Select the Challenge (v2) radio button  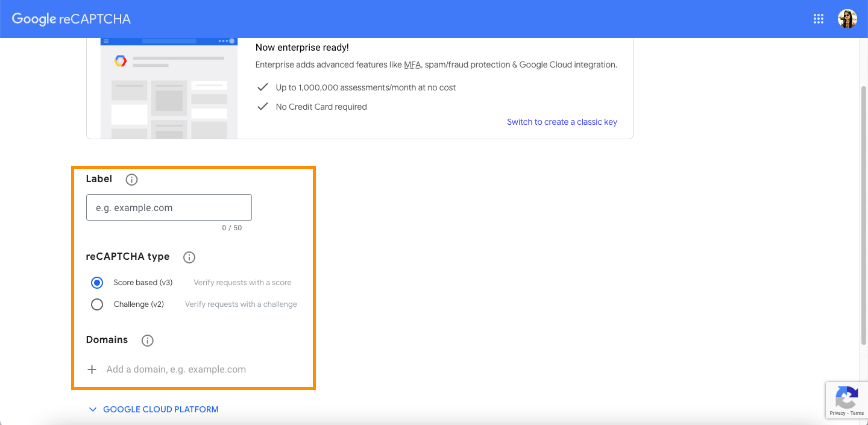(x=97, y=304)
